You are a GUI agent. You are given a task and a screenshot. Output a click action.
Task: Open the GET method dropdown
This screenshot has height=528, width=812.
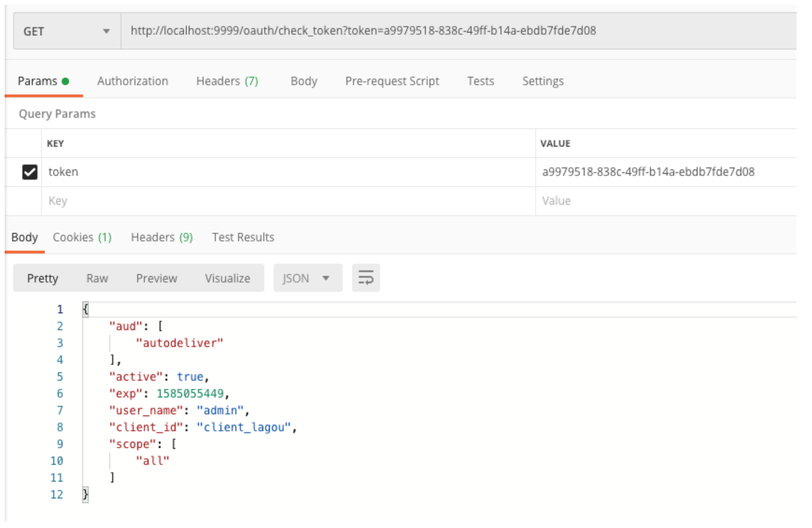[67, 31]
